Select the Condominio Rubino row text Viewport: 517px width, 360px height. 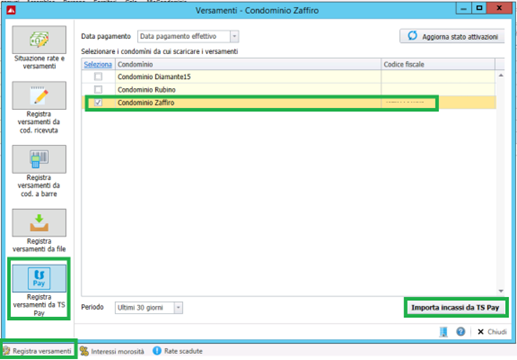(x=146, y=90)
